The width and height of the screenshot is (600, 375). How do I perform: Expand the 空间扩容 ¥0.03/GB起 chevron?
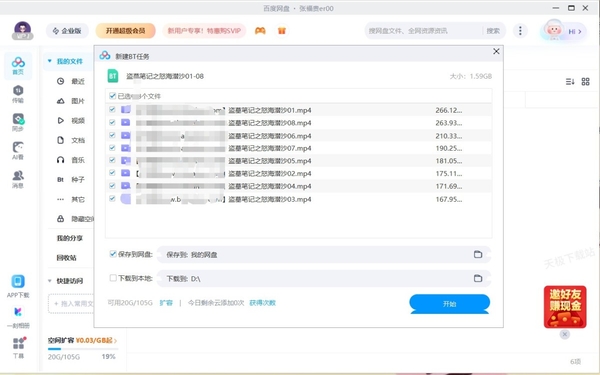[116, 340]
